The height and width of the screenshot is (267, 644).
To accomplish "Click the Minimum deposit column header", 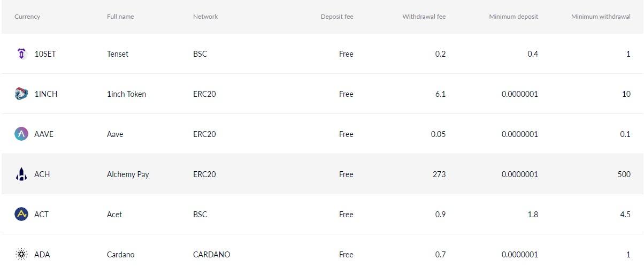I will tap(513, 17).
